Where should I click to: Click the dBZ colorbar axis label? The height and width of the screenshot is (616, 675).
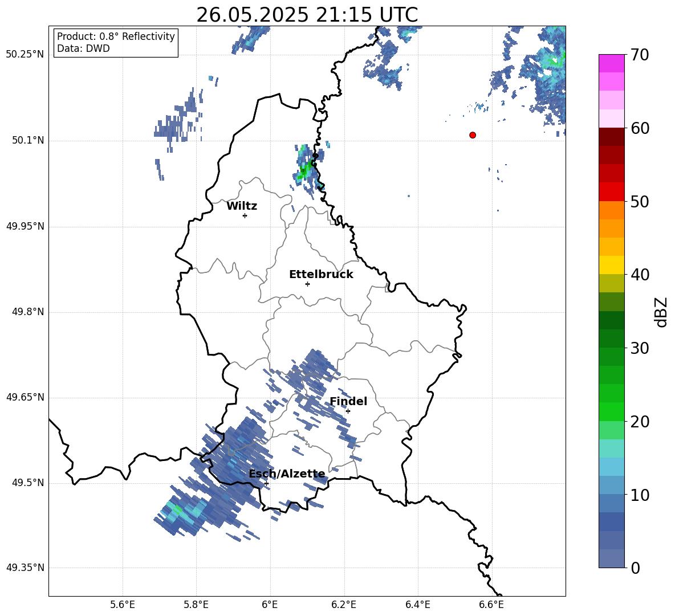coord(661,312)
